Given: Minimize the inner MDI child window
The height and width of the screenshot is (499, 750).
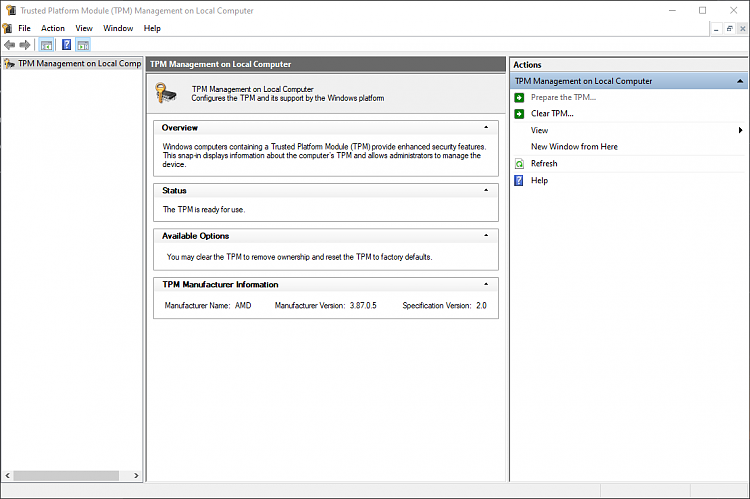Looking at the screenshot, I should [x=716, y=29].
